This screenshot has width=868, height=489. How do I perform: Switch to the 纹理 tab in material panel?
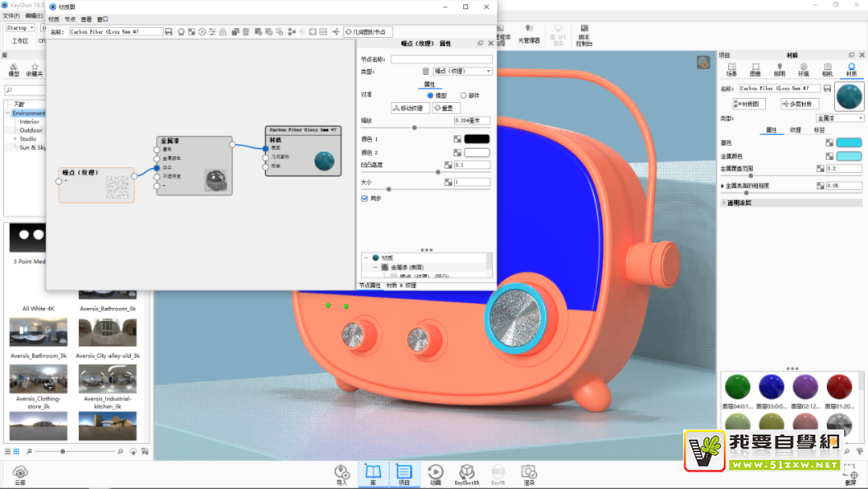click(x=795, y=129)
